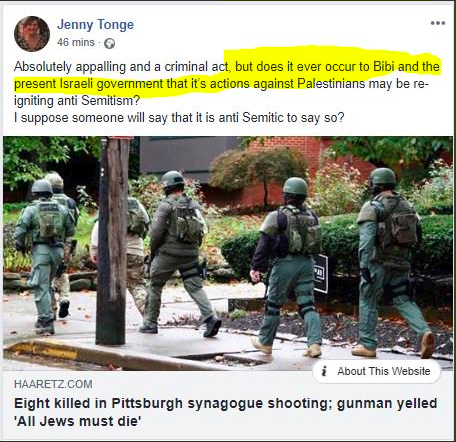Image resolution: width=456 pixels, height=442 pixels.
Task: Click the info icon beside About This Website
Action: point(324,371)
